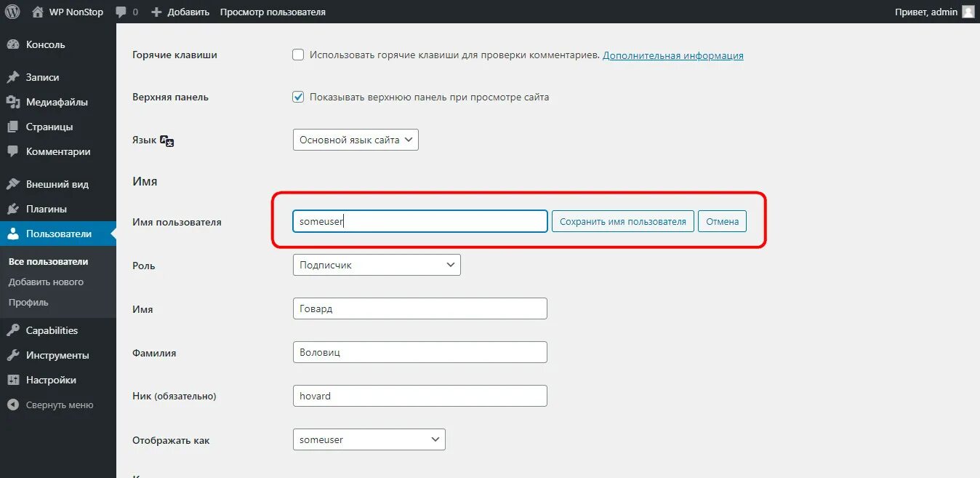Open Комментарии in the sidebar
This screenshot has width=980, height=478.
point(58,151)
